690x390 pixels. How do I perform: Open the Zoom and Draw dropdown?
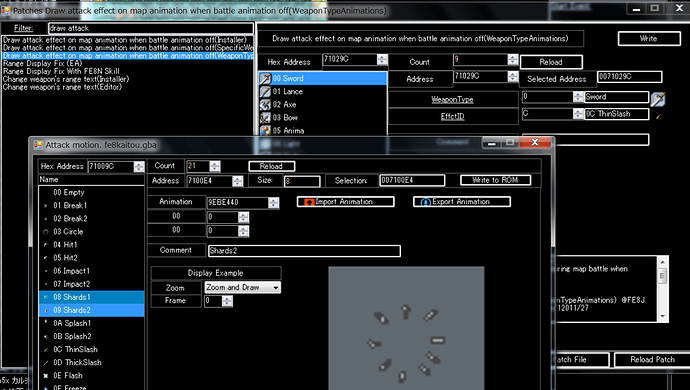(x=242, y=287)
